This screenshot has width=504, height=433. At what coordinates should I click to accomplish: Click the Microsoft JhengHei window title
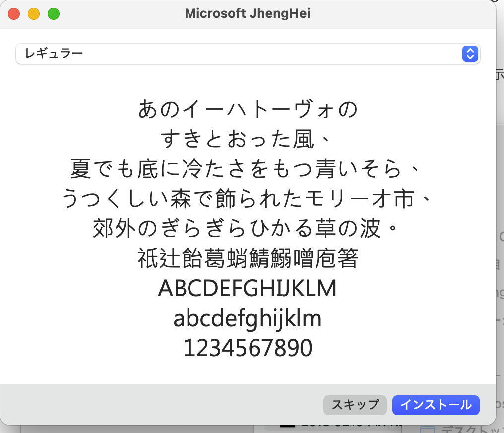[247, 14]
